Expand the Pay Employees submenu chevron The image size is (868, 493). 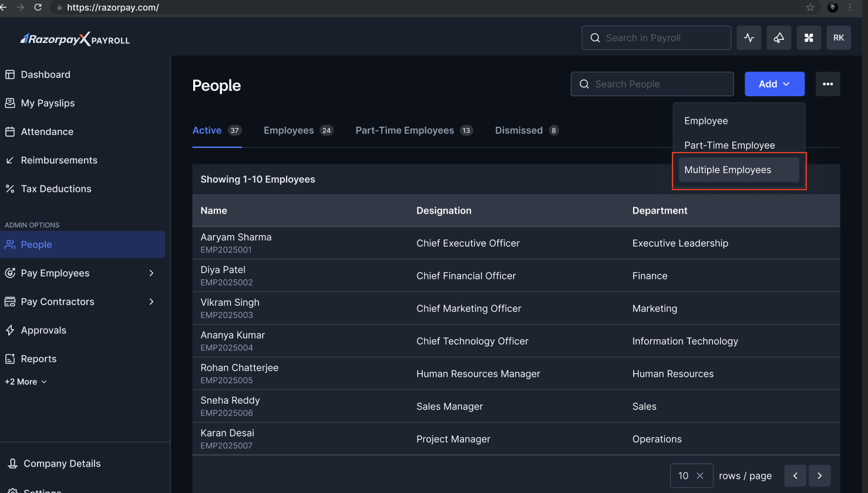152,273
